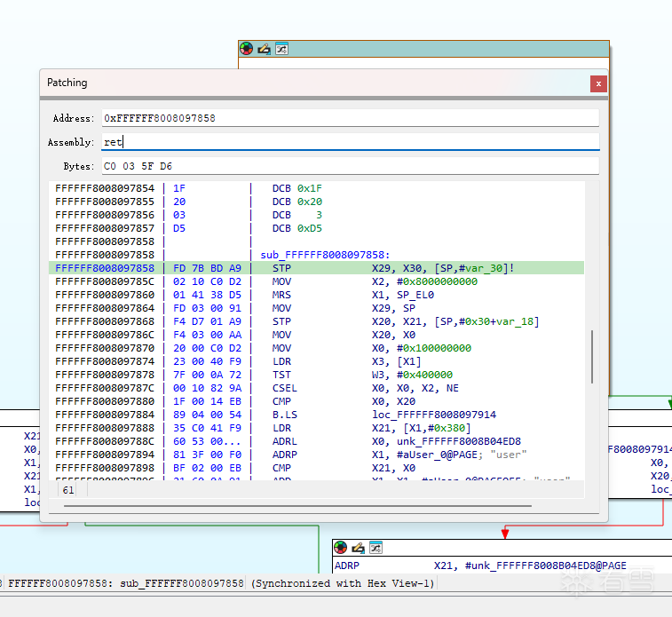Select the highlighted STP instruction row
Image resolution: width=672 pixels, height=617 pixels.
pos(318,268)
